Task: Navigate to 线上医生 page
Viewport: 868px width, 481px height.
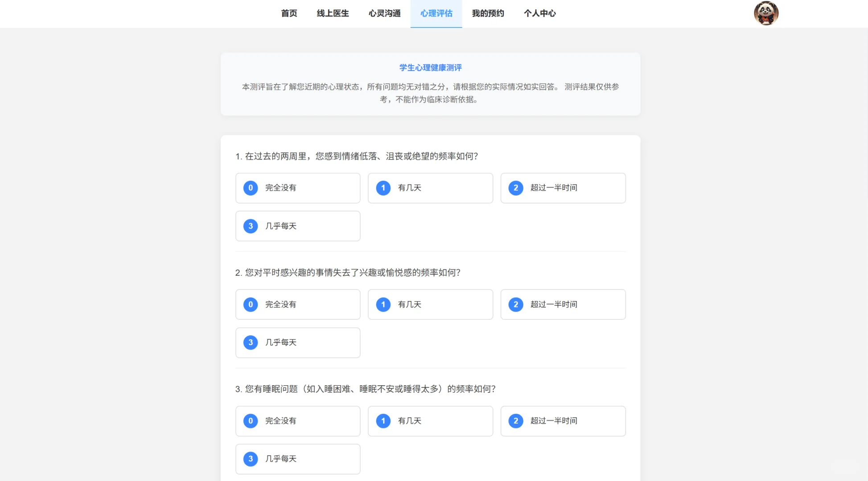Action: [x=332, y=13]
